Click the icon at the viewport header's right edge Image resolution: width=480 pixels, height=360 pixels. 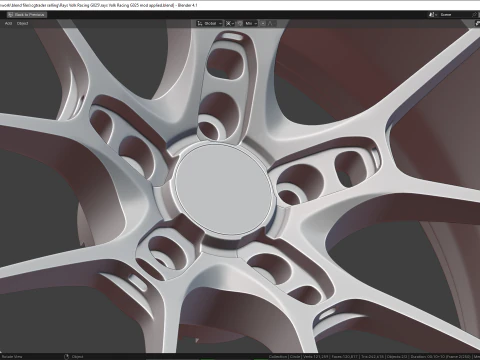click(x=477, y=23)
